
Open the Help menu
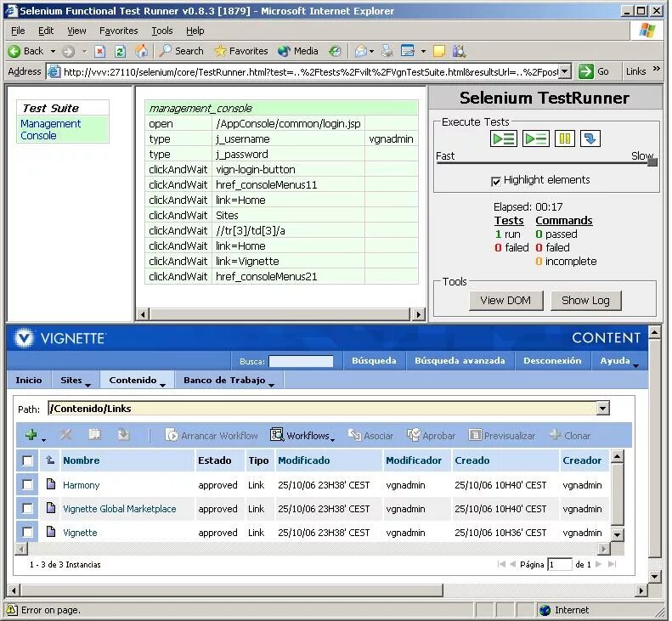pos(195,31)
